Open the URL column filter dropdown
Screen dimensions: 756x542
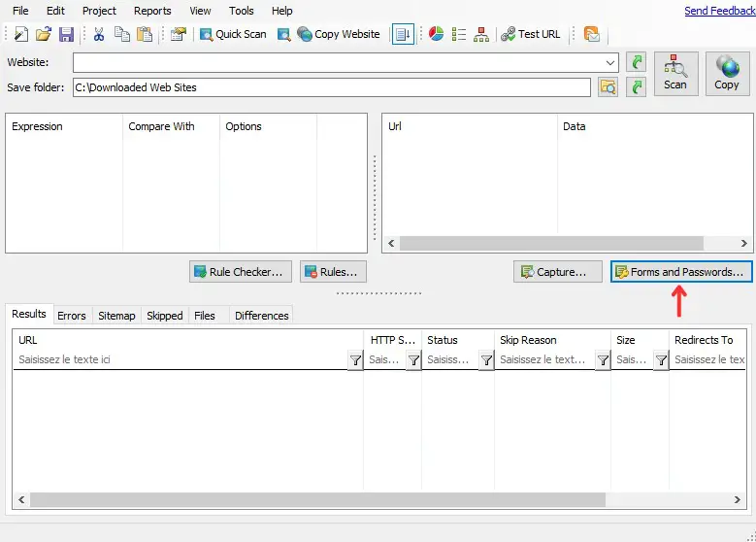pos(355,360)
